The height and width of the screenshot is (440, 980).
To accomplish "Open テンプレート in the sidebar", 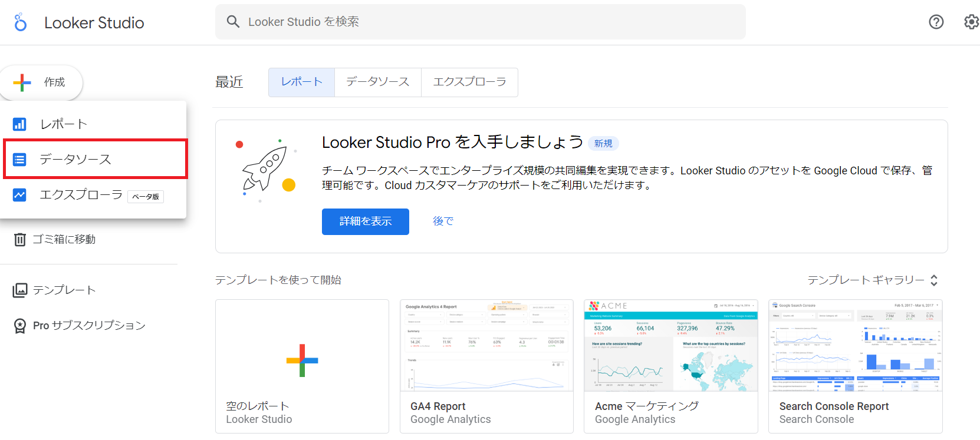I will tap(54, 290).
